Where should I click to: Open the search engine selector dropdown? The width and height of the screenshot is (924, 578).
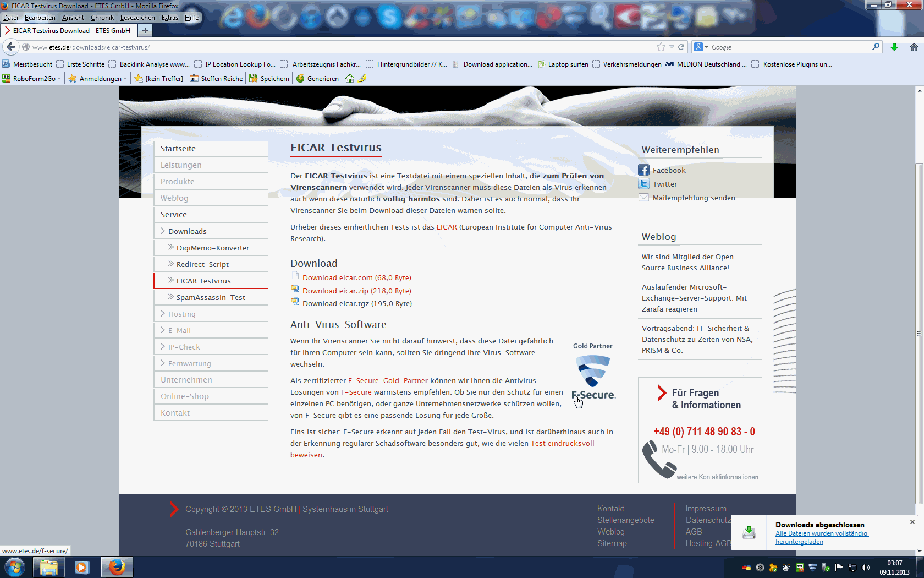(x=701, y=47)
